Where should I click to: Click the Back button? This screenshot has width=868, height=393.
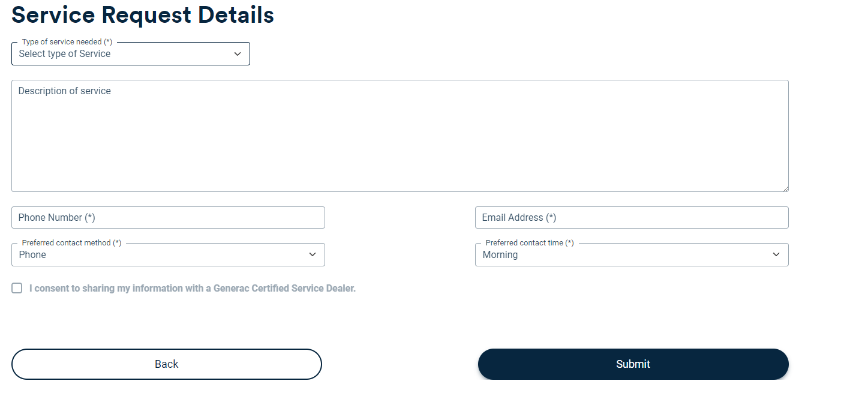(167, 364)
